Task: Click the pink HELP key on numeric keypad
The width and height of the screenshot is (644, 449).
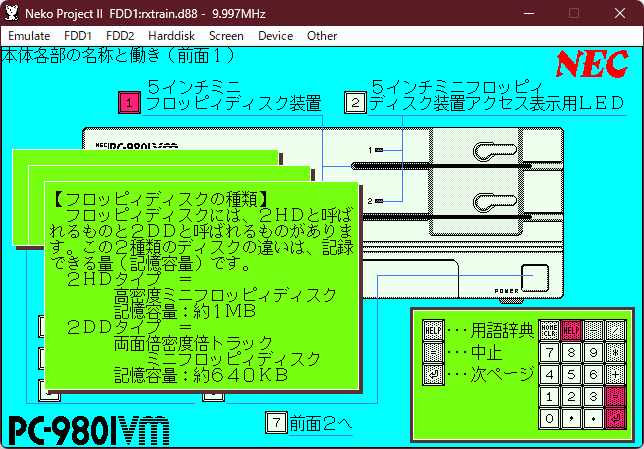Action: [x=571, y=330]
